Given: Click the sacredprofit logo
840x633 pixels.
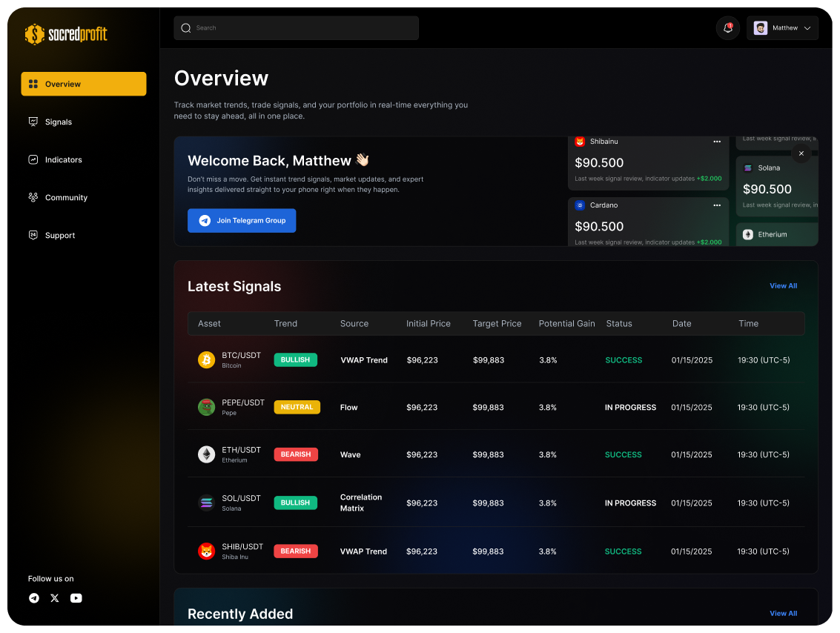Looking at the screenshot, I should coord(66,34).
